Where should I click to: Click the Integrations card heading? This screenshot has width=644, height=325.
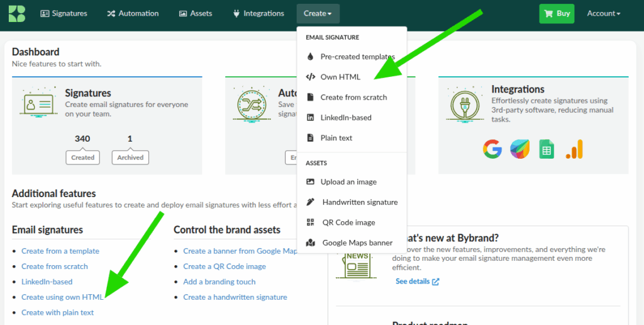click(518, 89)
